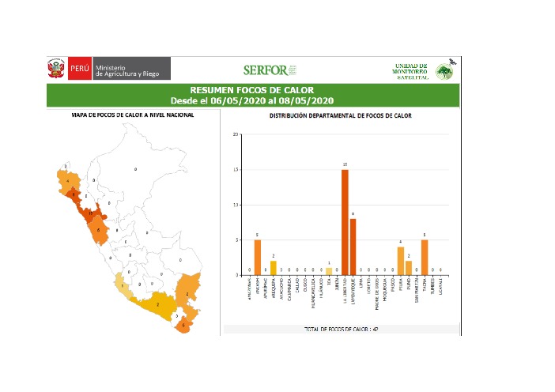Click the Distribución Departamental chart title
Screen dimensions: 555x392
340,116
